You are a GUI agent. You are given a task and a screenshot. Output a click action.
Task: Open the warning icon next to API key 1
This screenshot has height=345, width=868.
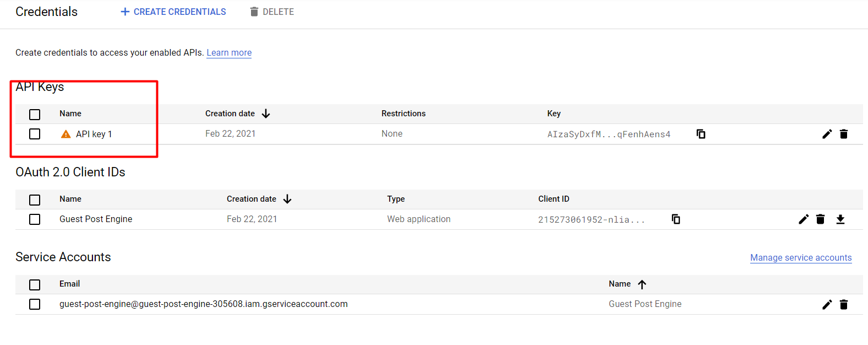pos(66,134)
